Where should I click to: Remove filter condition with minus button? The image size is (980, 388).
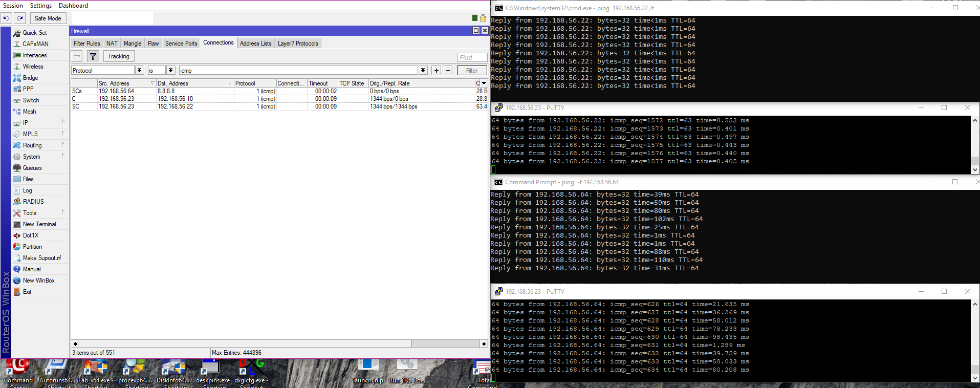point(448,71)
